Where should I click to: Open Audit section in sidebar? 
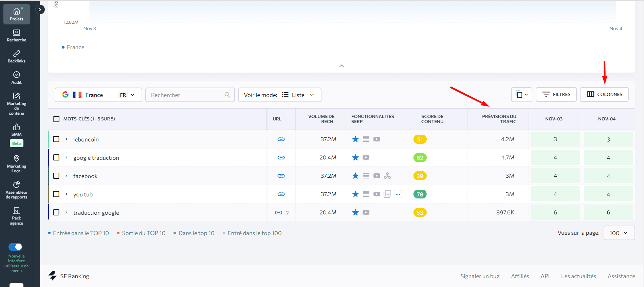tap(16, 78)
